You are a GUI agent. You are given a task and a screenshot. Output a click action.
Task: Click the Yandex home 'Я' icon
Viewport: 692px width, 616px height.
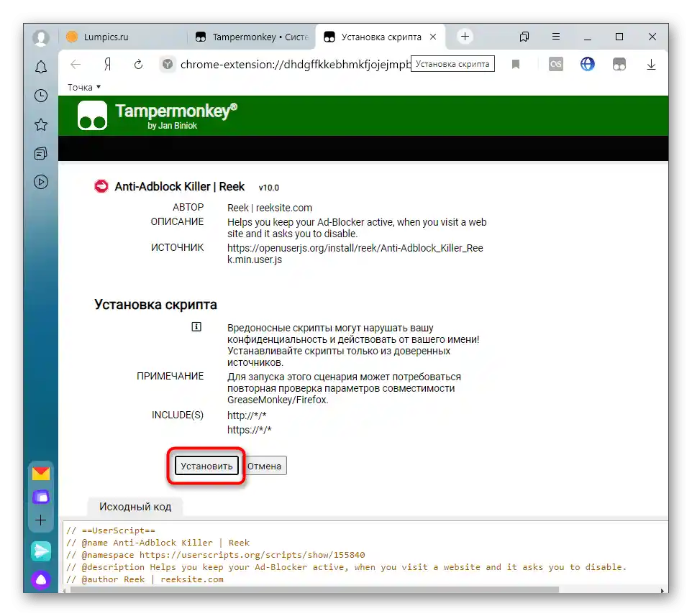[x=107, y=65]
